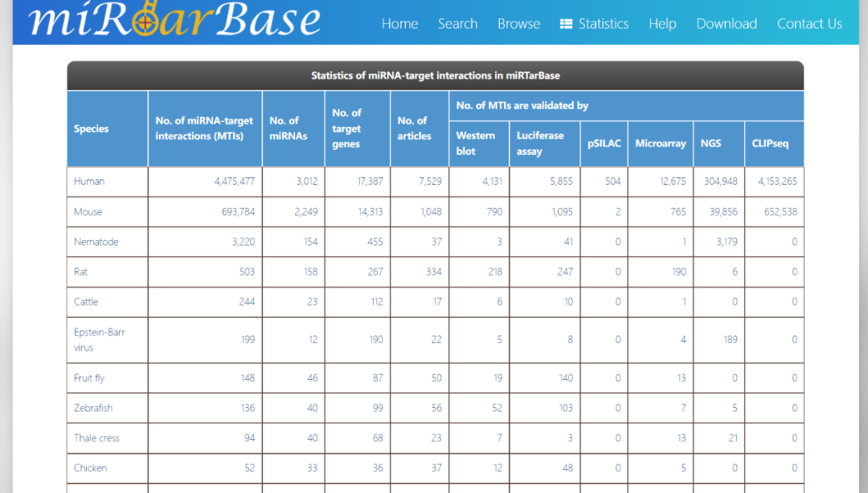Select the Human species row label
Viewport: 868px width, 493px height.
pos(89,181)
